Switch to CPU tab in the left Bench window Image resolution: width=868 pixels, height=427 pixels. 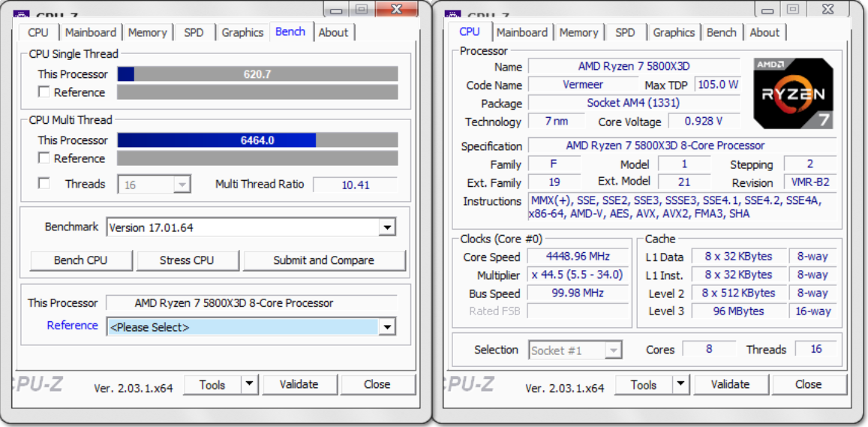coord(38,33)
